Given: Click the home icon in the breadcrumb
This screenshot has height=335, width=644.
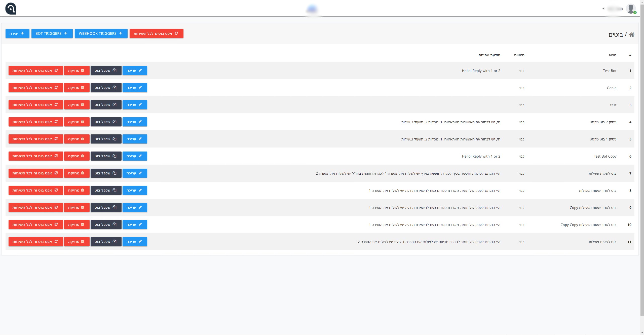Looking at the screenshot, I should click(x=631, y=35).
